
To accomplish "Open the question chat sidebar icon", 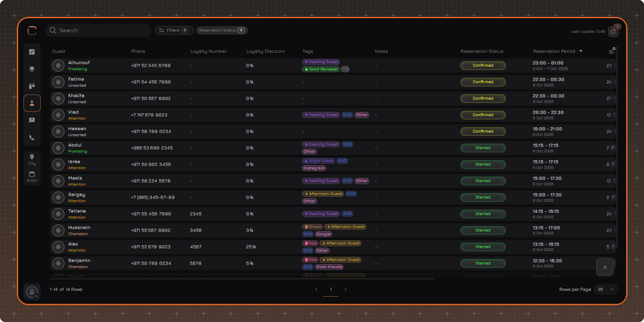I will 32,120.
